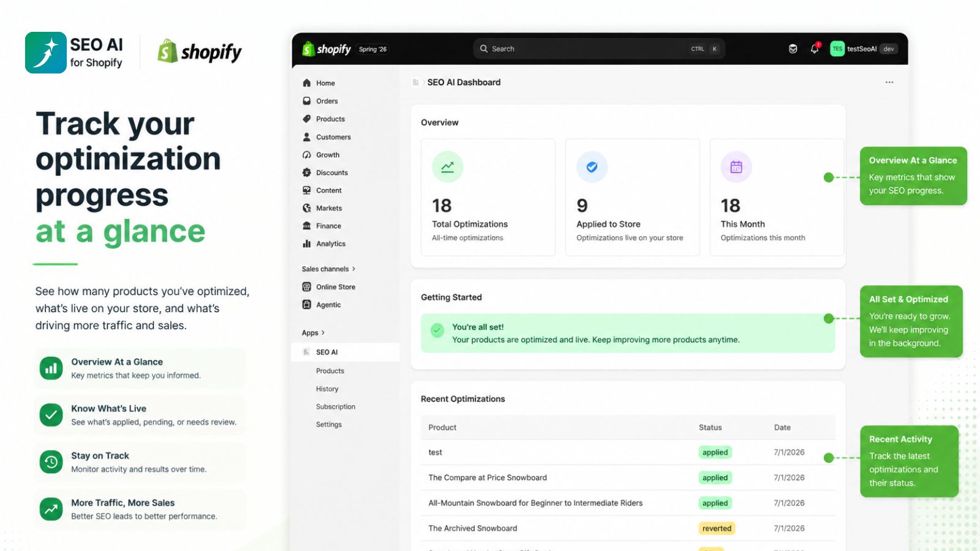Click the Products tag icon
980x551 pixels.
(307, 119)
